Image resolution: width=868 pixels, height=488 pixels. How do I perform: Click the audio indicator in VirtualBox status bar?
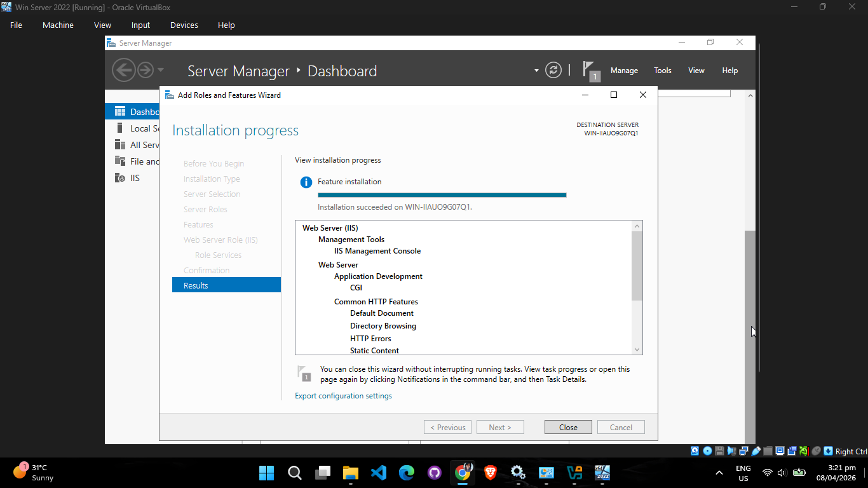(x=731, y=451)
